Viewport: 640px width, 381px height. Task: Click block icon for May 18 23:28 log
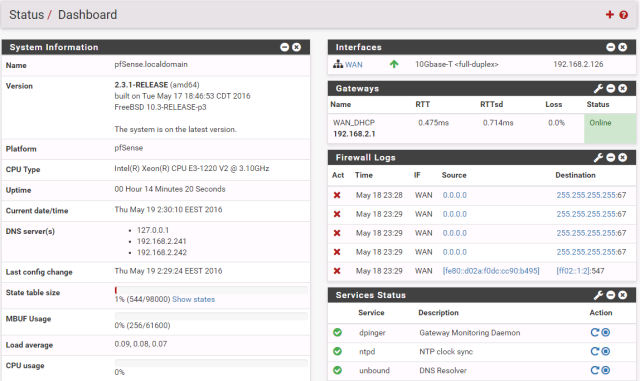coord(337,195)
